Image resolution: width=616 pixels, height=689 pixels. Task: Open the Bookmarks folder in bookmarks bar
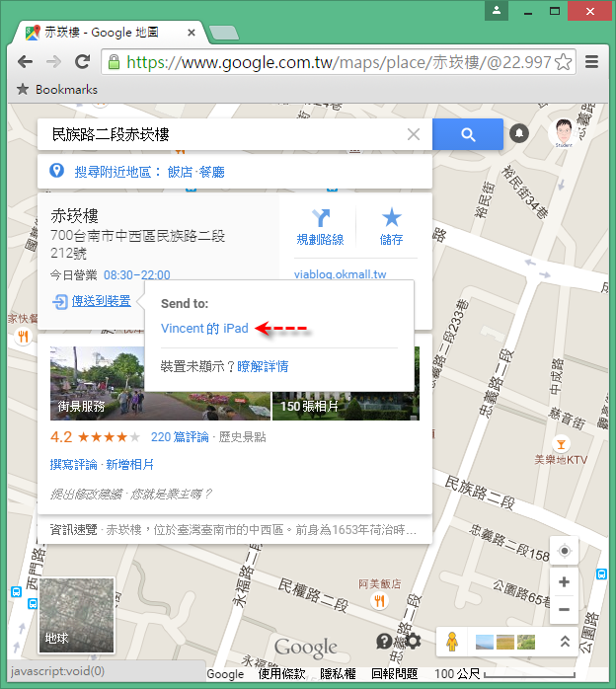pos(57,90)
